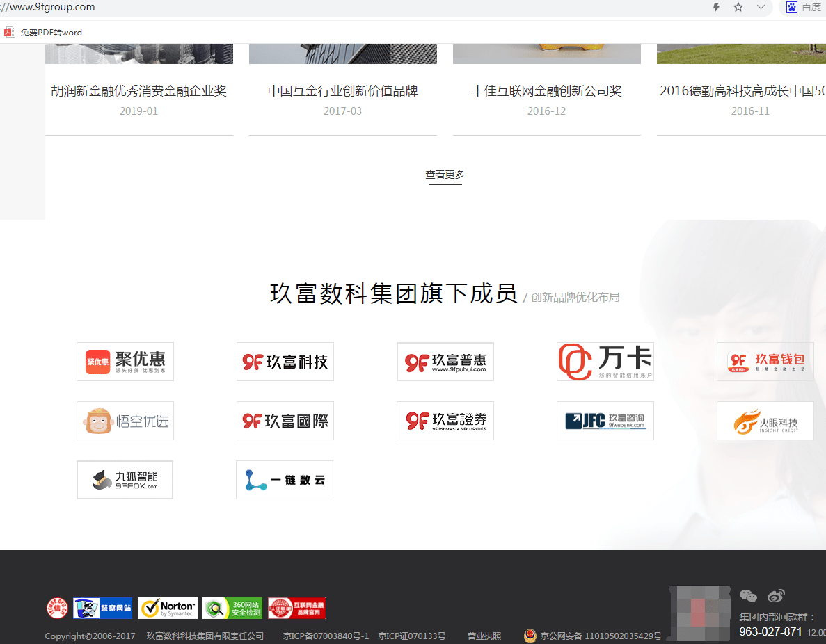826x644 pixels.
Task: Open the 悟空优选 member logo
Action: coord(125,421)
